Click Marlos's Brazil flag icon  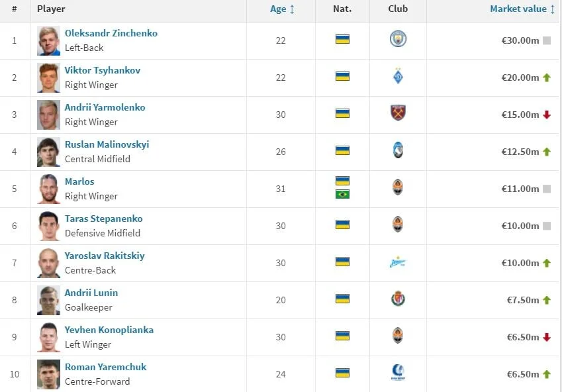[342, 194]
